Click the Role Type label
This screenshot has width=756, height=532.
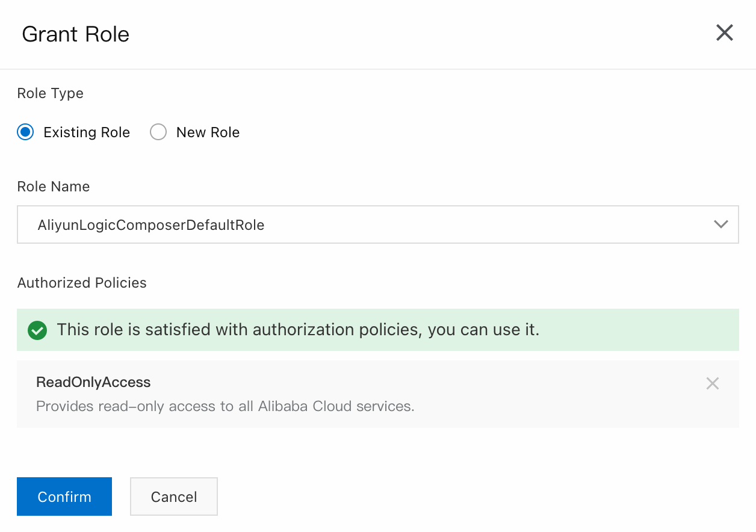click(x=51, y=93)
